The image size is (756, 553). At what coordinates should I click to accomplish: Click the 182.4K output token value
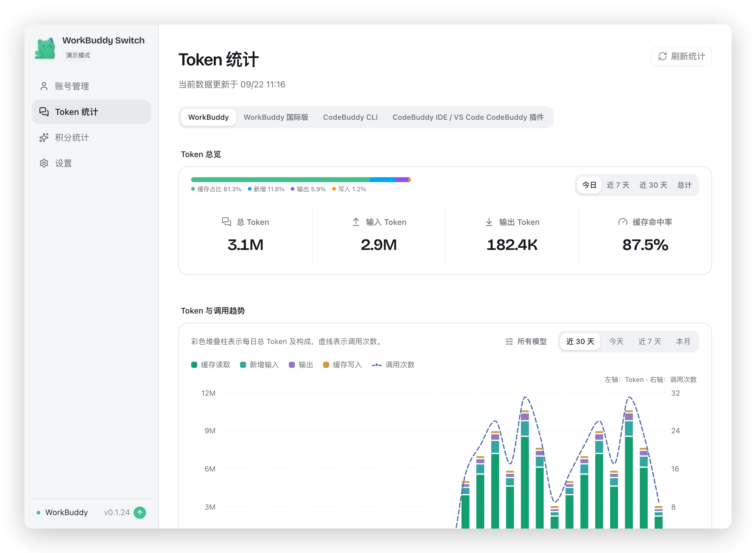pos(512,245)
